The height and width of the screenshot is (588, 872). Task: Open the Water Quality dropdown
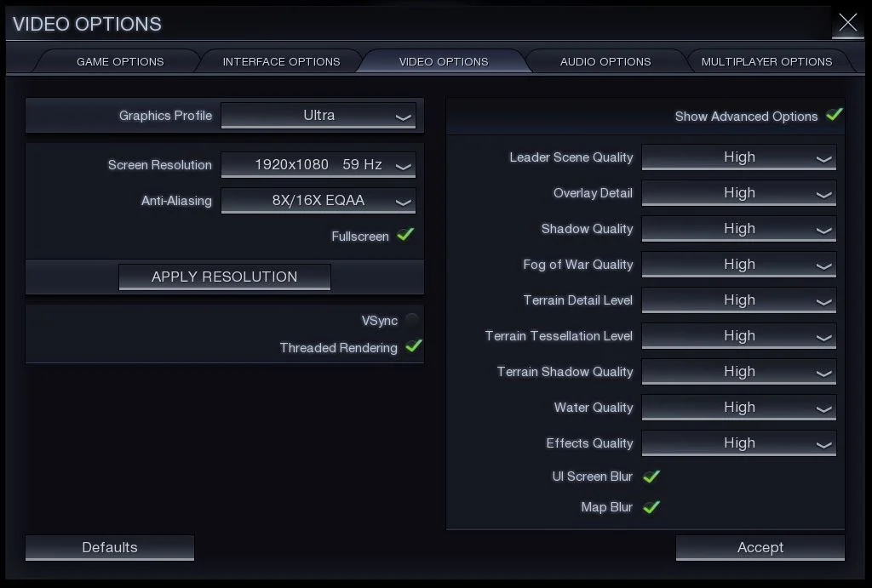(739, 408)
